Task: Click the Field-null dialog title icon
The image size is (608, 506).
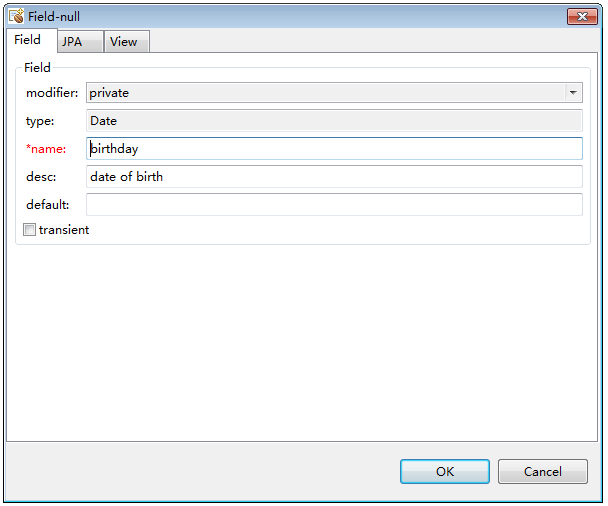Action: [x=16, y=16]
